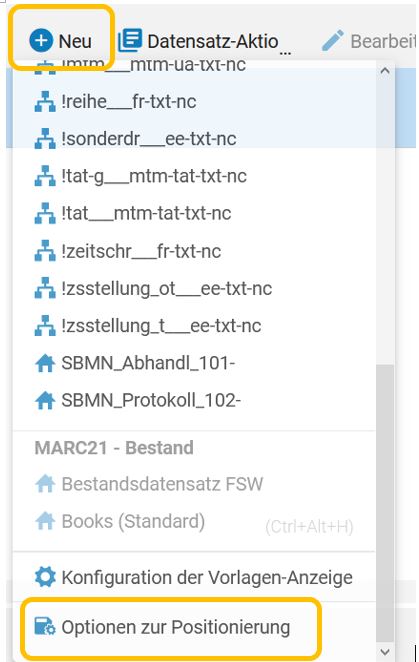Image resolution: width=419 pixels, height=662 pixels.
Task: Click the Optionen zur Positionierung icon
Action: [x=45, y=627]
